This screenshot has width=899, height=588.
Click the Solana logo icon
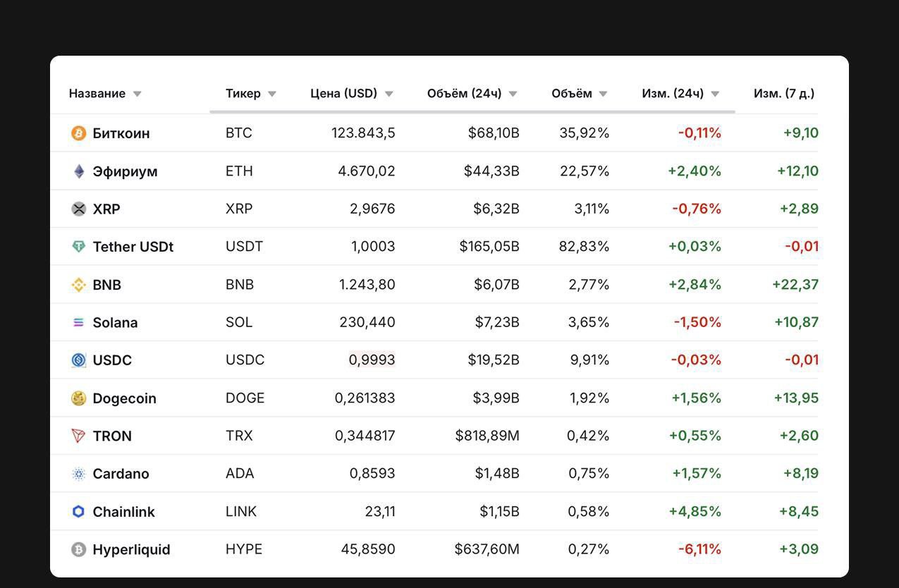[79, 322]
